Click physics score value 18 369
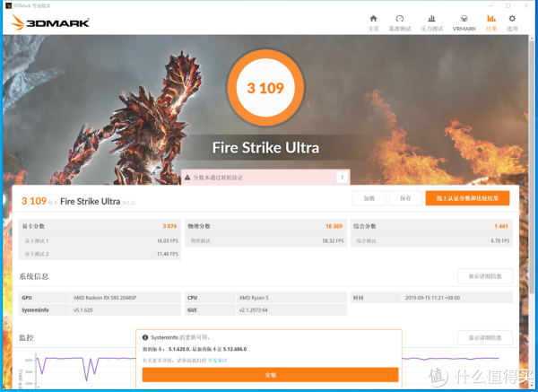Viewport: 538px width, 392px height. pos(334,226)
